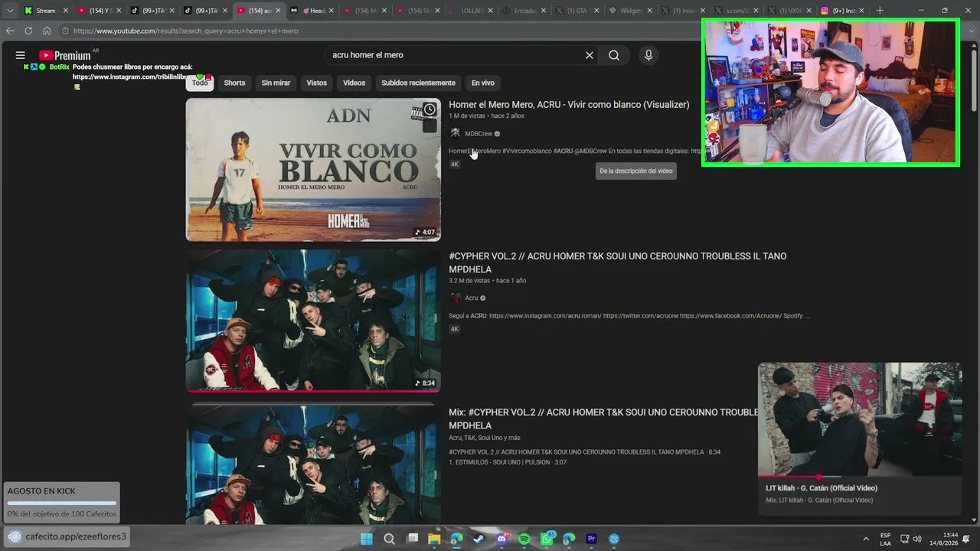Open the browser home page icon
Viewport: 980px width, 551px height.
[47, 31]
